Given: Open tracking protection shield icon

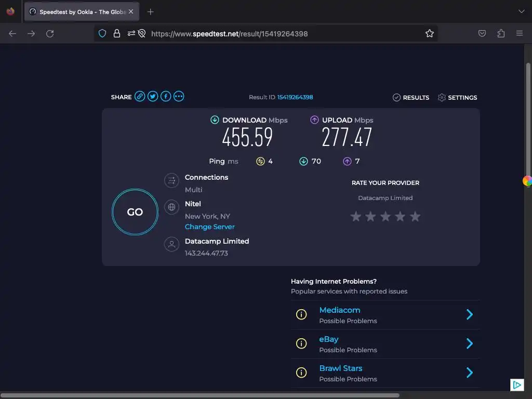Looking at the screenshot, I should 102,33.
